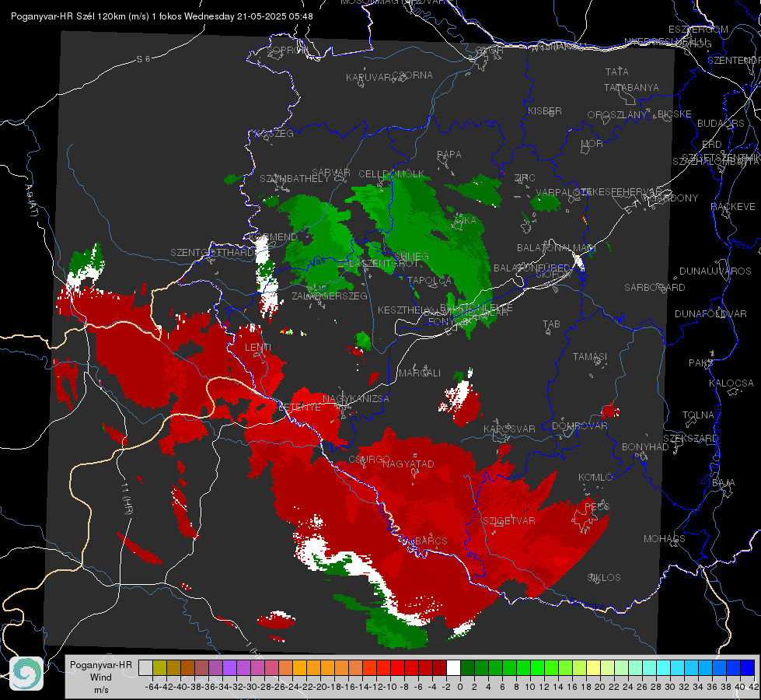Viewport: 761px width, 700px height.
Task: Click the KAPUVAR town label
Action: [370, 78]
